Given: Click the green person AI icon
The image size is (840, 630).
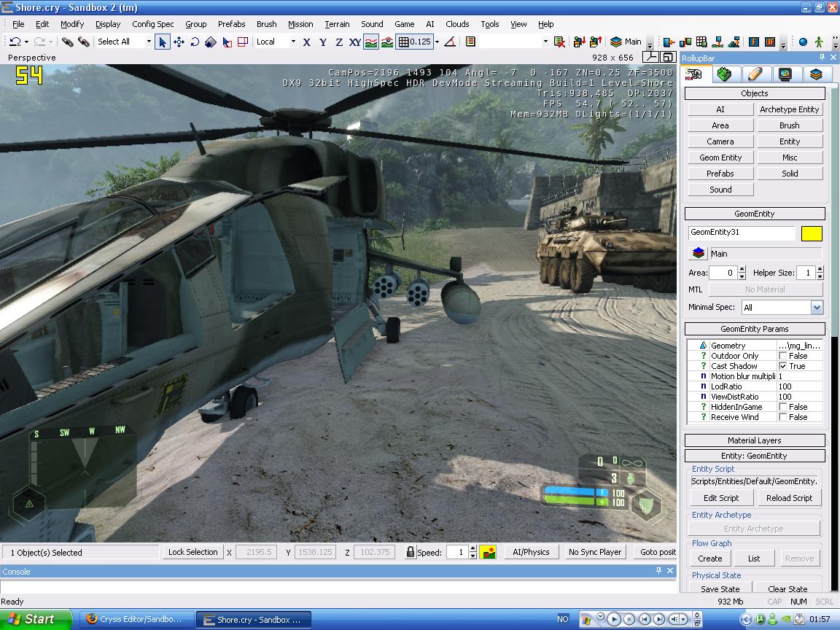Looking at the screenshot, I should click(x=819, y=42).
